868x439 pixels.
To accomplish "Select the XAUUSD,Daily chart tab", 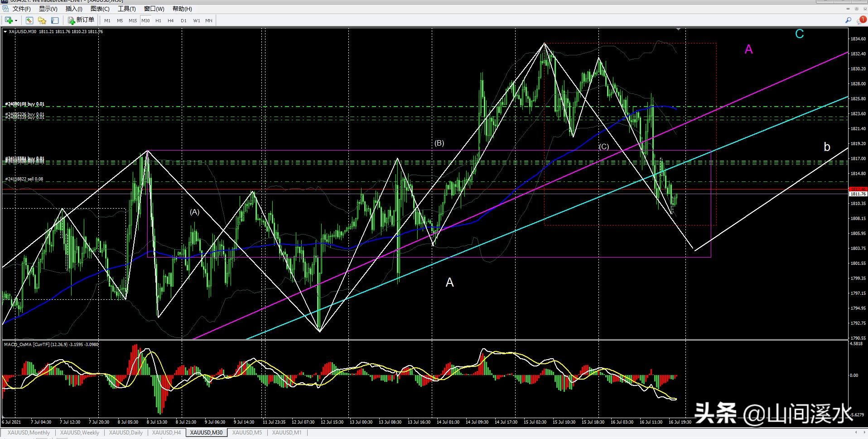I will [x=125, y=433].
